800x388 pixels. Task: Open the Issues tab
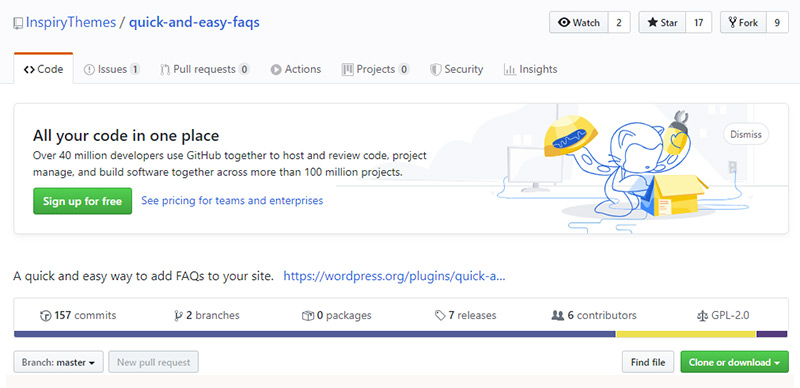(112, 69)
